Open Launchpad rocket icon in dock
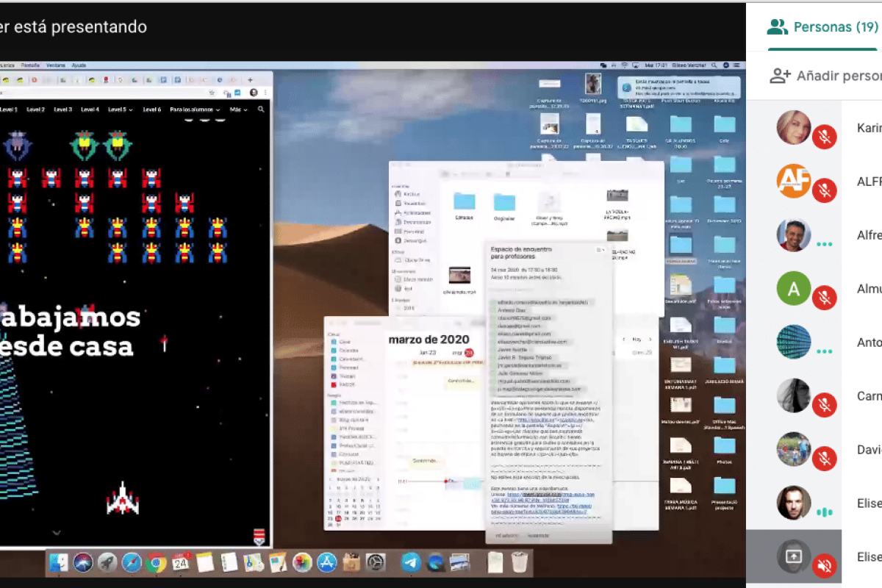The width and height of the screenshot is (882, 588). (107, 563)
